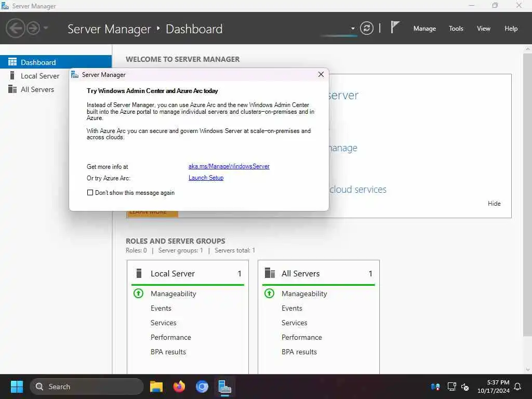This screenshot has height=399, width=532.
Task: Click the All Servers sidebar icon
Action: point(12,89)
